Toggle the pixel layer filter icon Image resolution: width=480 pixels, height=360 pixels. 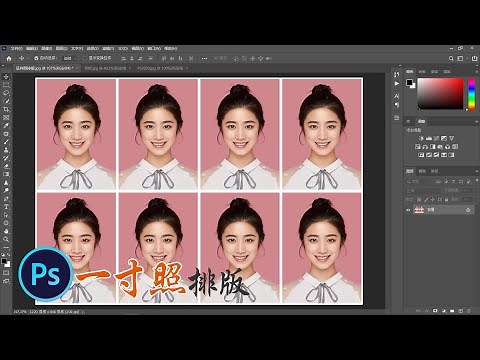438,182
